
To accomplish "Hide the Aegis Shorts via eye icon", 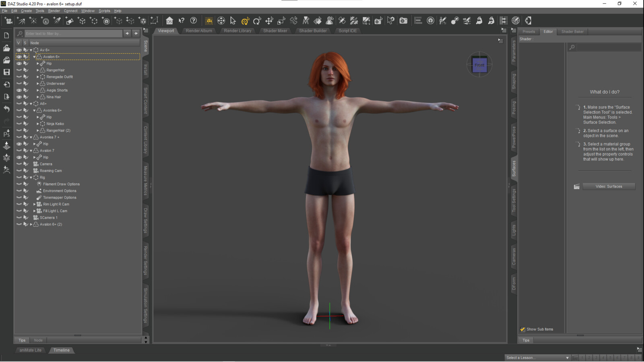I will (x=19, y=90).
